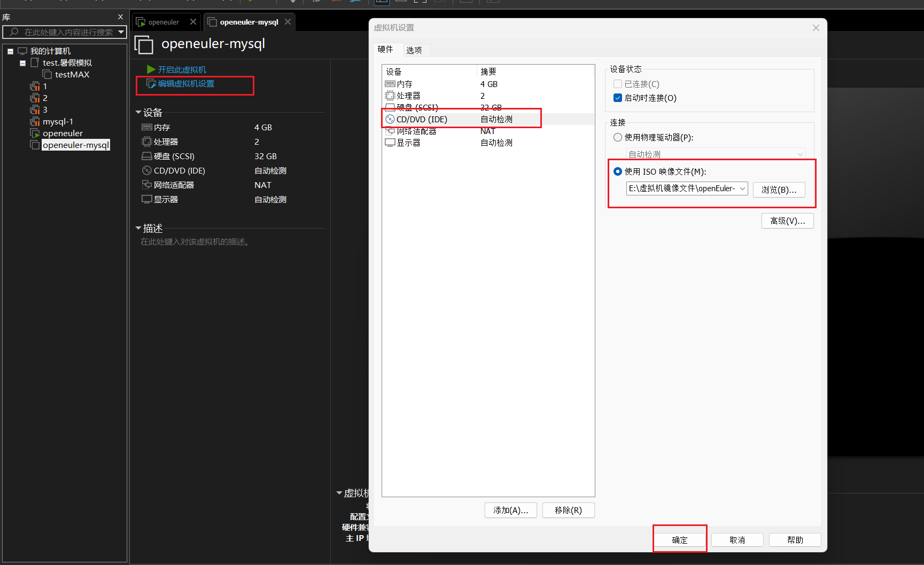Select openeuler-mysql in library tree

pos(76,145)
